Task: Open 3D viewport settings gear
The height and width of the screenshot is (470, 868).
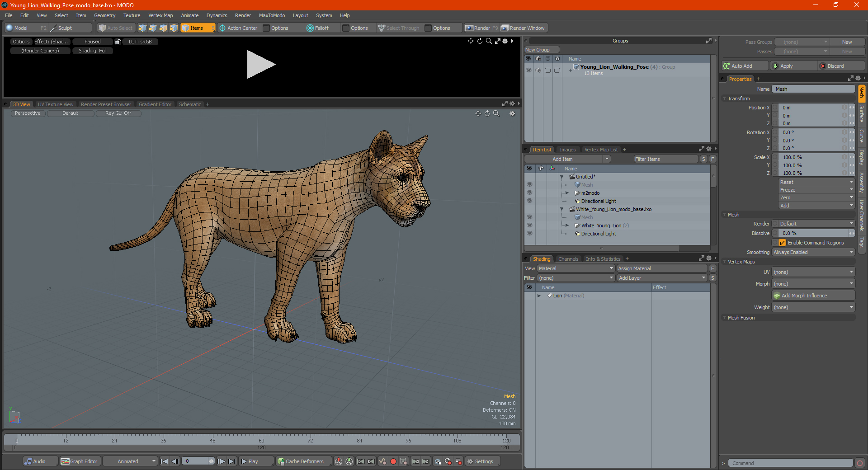Action: point(512,113)
